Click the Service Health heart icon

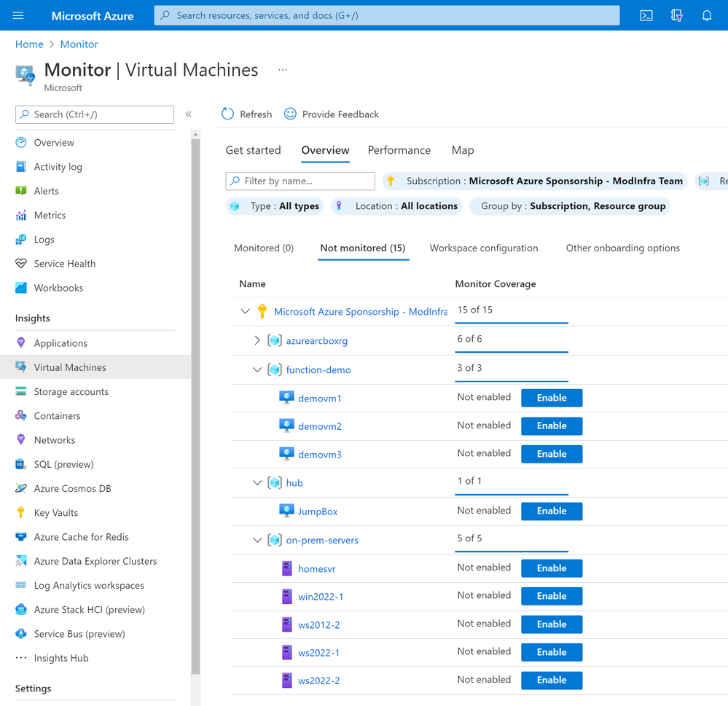[x=21, y=264]
